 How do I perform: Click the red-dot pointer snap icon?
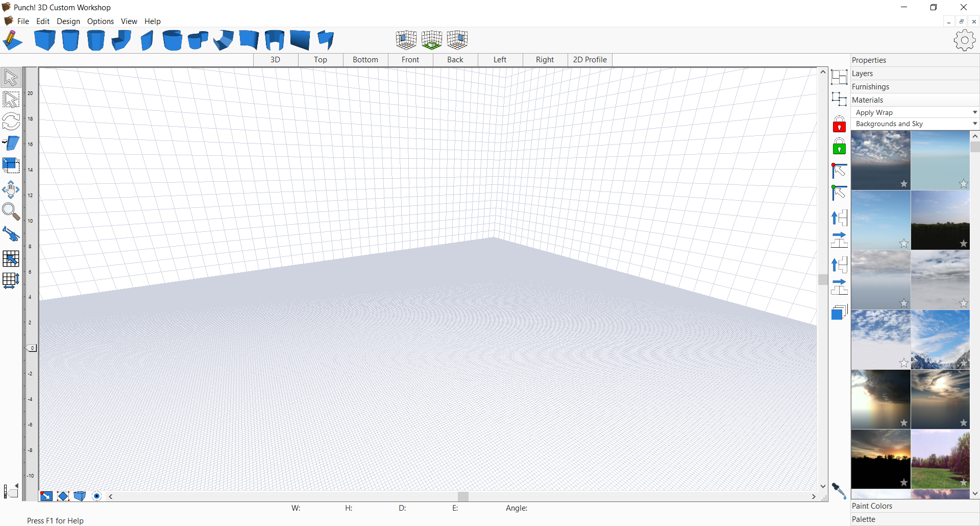click(839, 171)
